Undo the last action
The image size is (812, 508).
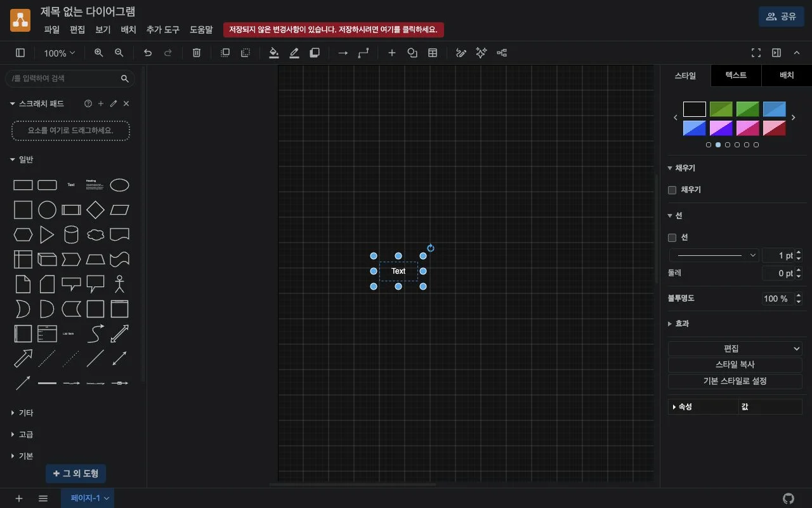coord(148,53)
